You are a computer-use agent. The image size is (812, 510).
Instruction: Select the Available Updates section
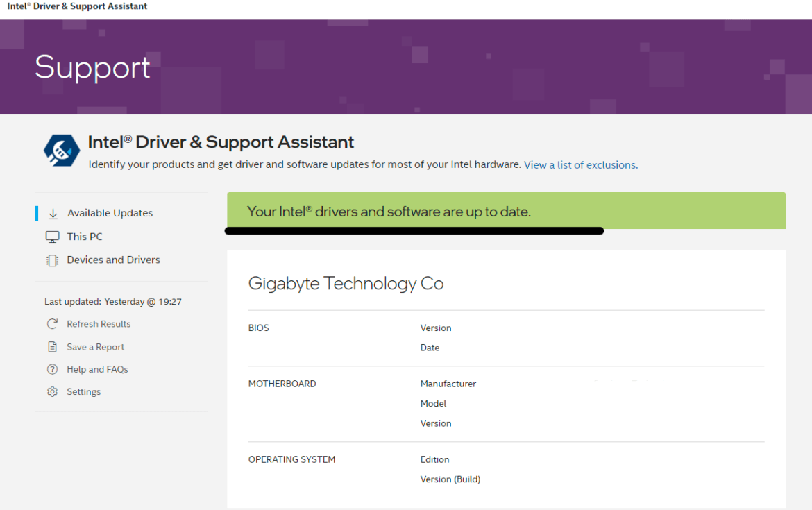pos(110,213)
